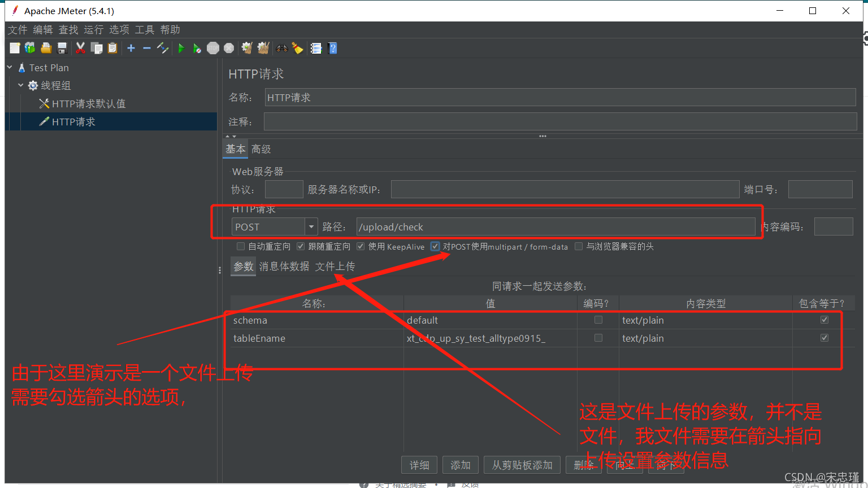The height and width of the screenshot is (488, 868).
Task: Click the Toggle enable/disable icon
Action: coord(163,48)
